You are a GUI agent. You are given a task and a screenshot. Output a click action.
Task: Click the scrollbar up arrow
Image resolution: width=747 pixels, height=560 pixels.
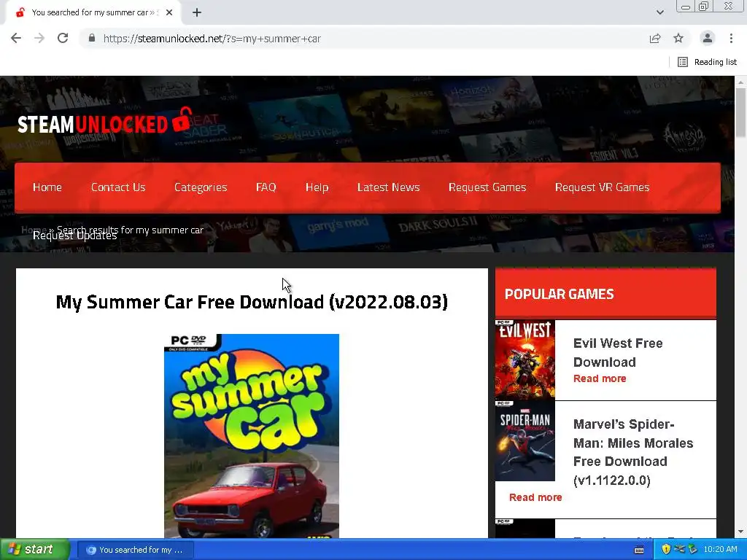740,82
